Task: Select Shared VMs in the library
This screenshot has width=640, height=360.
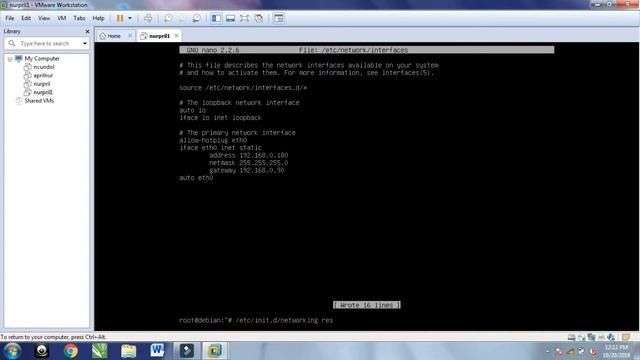Action: click(x=39, y=101)
